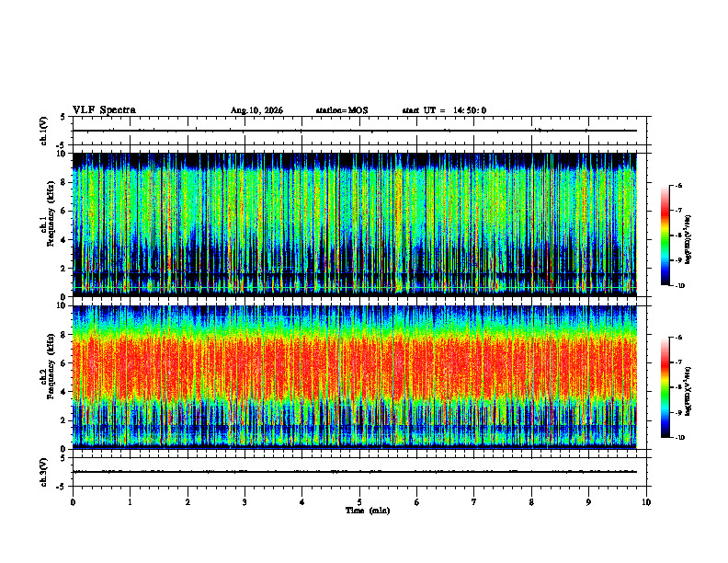Select the "Aug.10, 2026" date text

[256, 110]
